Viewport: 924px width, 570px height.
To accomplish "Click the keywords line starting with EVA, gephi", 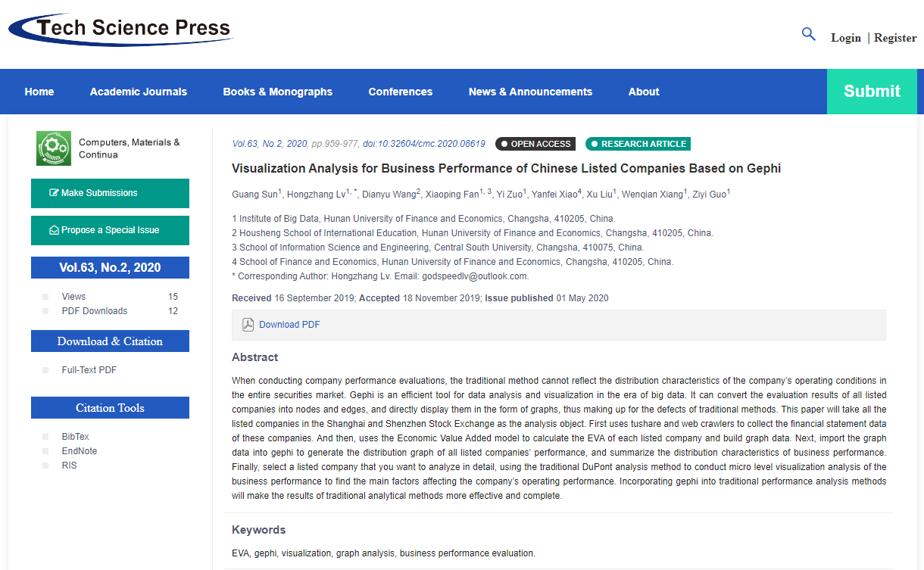I will click(x=383, y=553).
